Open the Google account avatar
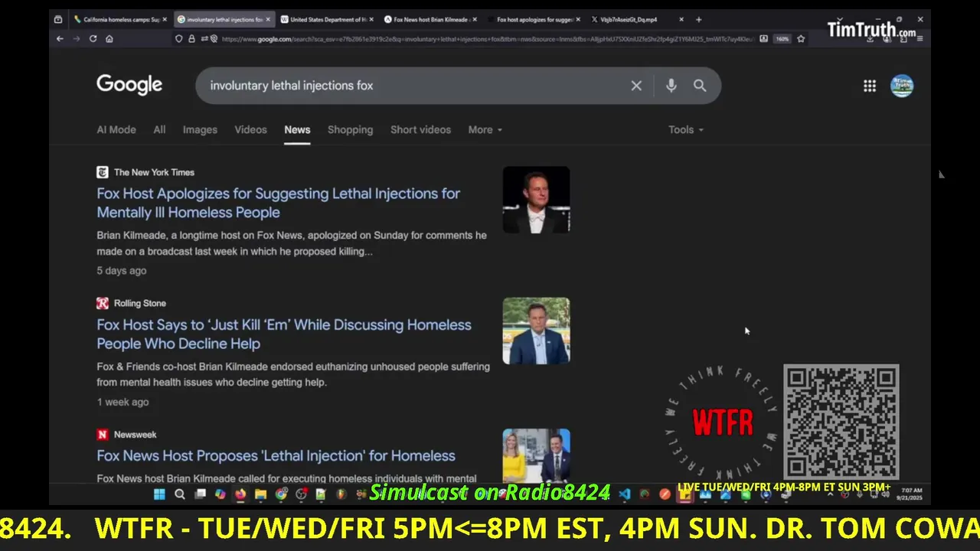 pos(902,86)
